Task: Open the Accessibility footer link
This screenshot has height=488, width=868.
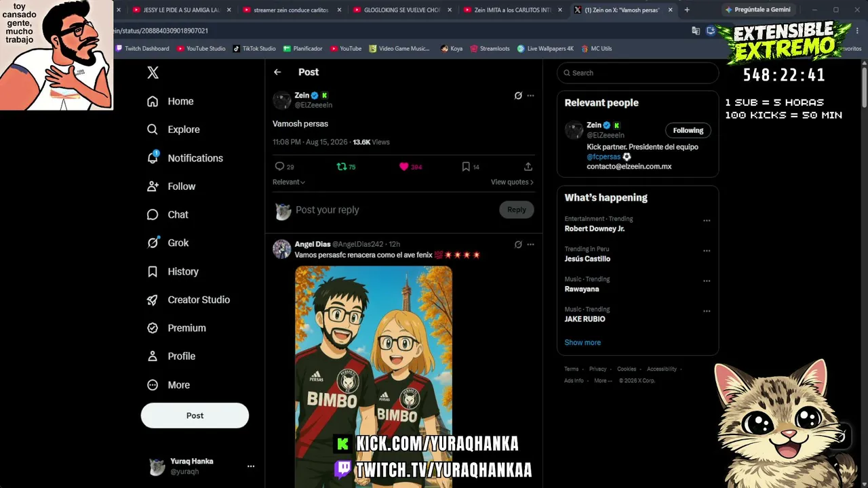Action: [662, 369]
